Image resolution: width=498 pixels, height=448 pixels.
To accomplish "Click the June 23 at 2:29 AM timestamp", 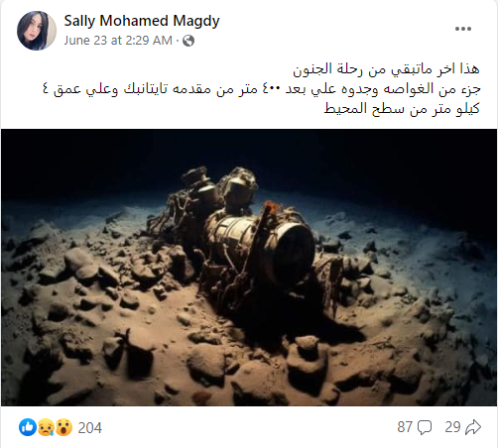I will pyautogui.click(x=118, y=41).
